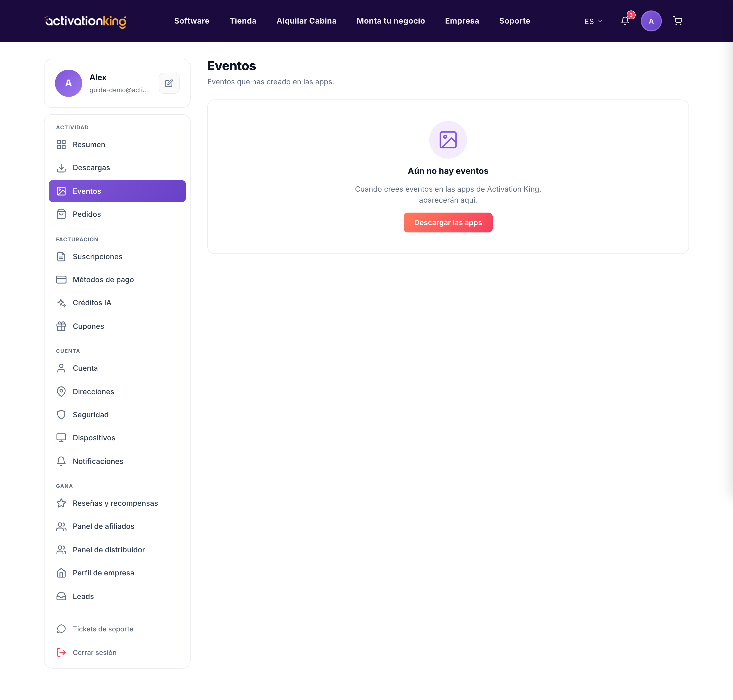Open the Empresa menu

point(462,21)
